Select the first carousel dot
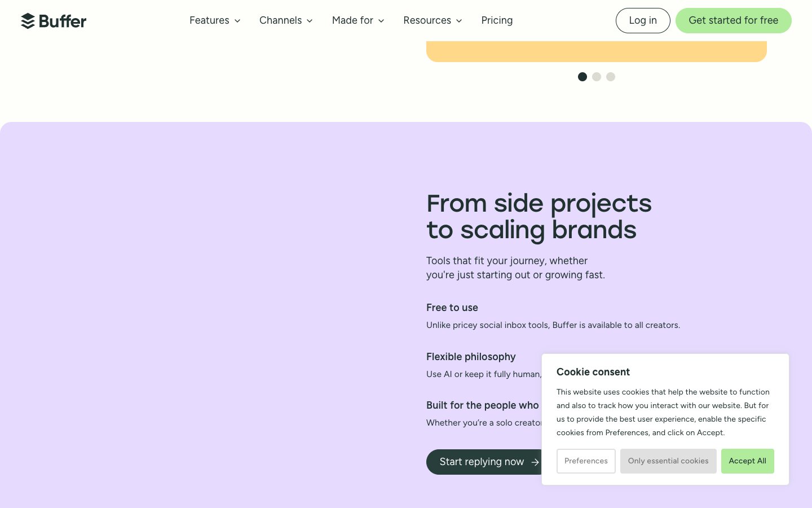 tap(582, 77)
